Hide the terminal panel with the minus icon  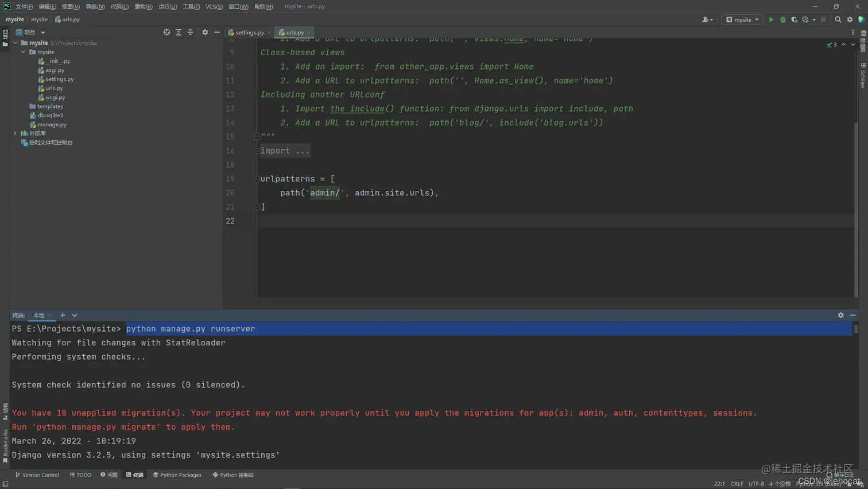click(x=852, y=315)
